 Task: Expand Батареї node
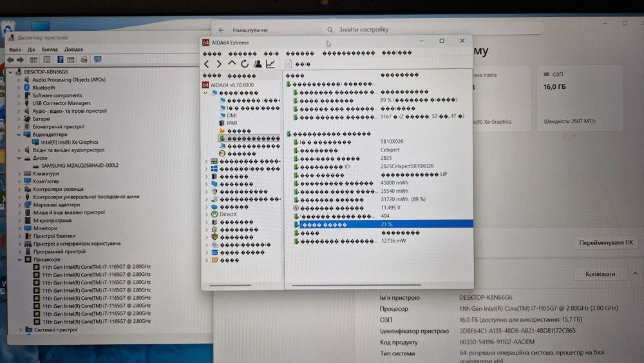[19, 119]
